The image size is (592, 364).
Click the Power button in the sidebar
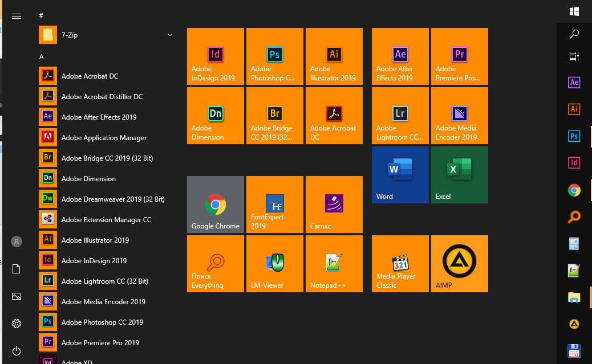[x=17, y=351]
